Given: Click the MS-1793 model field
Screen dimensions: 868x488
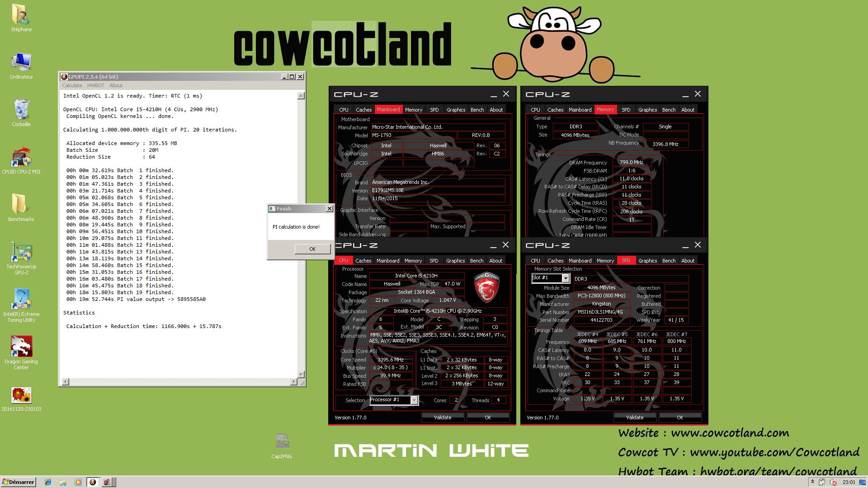Looking at the screenshot, I should coord(413,135).
